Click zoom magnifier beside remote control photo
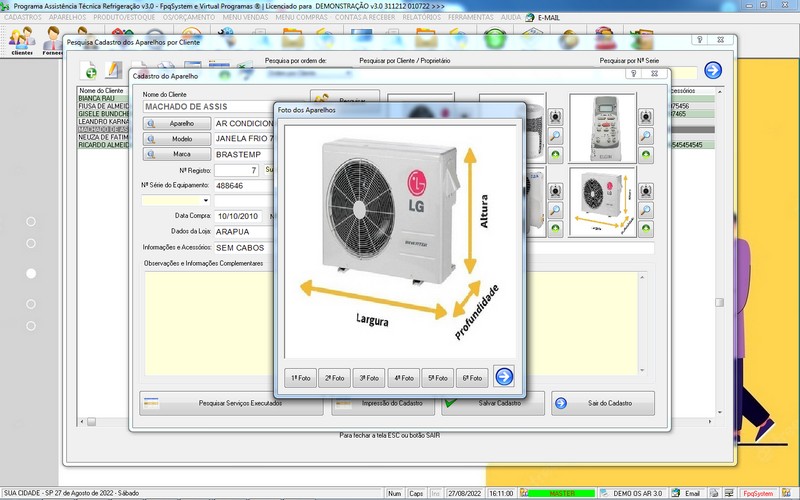The width and height of the screenshot is (800, 500). point(645,136)
